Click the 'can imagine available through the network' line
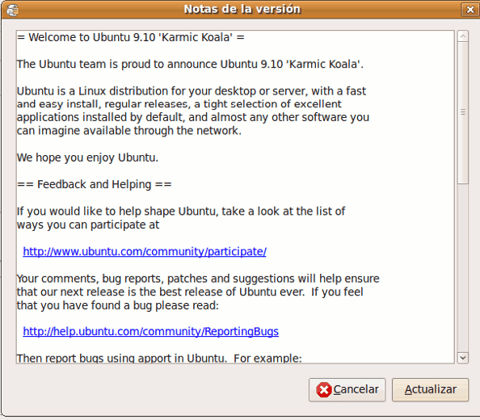 click(129, 131)
